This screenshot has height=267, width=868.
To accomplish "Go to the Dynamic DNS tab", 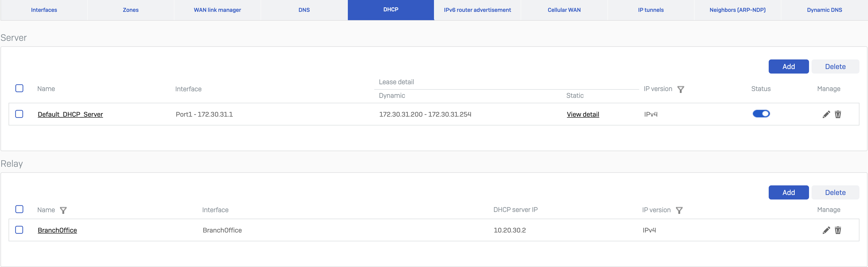I will pyautogui.click(x=824, y=10).
